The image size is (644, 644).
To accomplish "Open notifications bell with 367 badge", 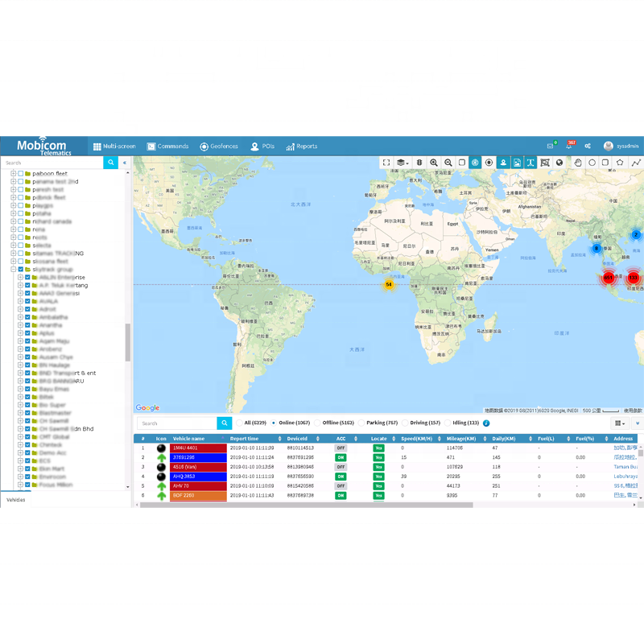I will pos(569,147).
